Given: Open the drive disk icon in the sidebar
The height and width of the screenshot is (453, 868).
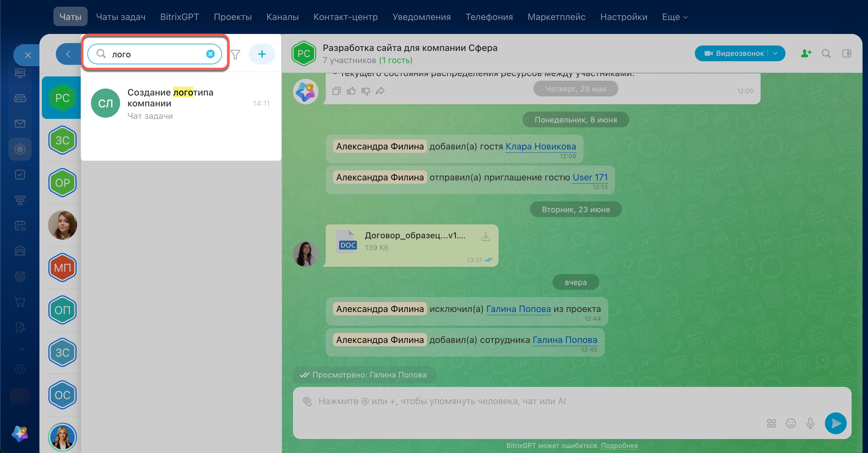Looking at the screenshot, I should tap(20, 98).
